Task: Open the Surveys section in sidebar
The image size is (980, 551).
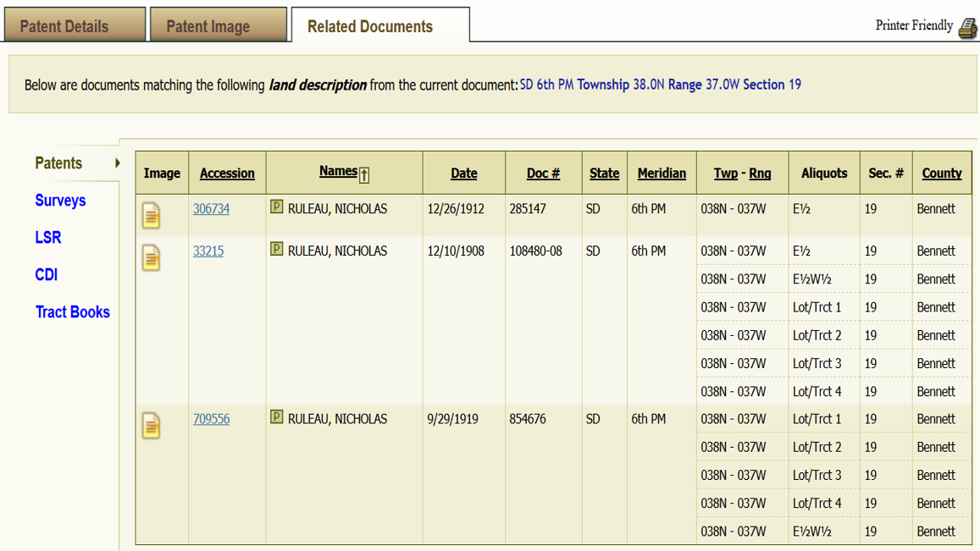Action: pos(60,201)
